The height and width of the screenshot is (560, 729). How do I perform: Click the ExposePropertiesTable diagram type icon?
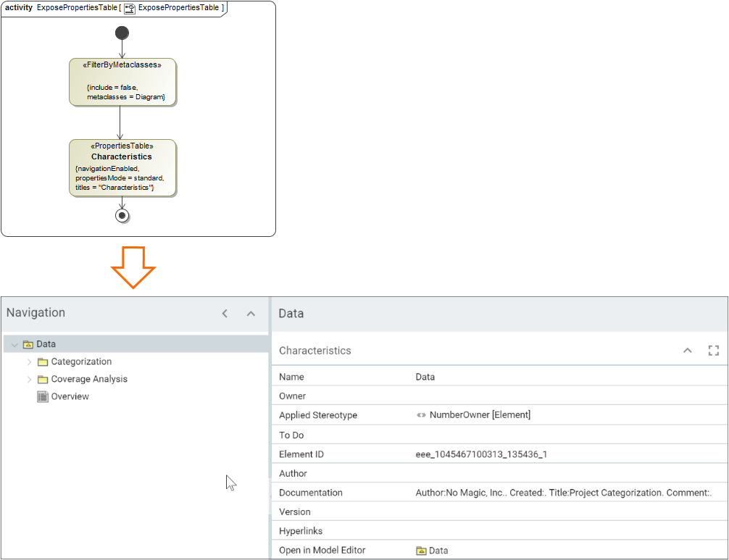pyautogui.click(x=130, y=9)
